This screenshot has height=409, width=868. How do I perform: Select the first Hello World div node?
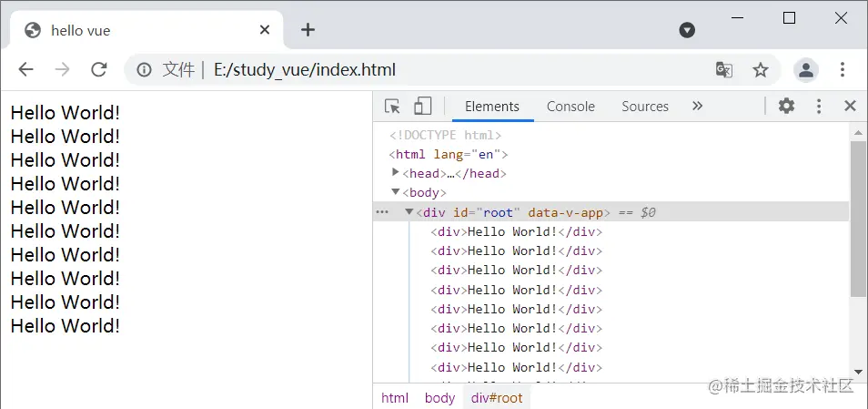517,231
